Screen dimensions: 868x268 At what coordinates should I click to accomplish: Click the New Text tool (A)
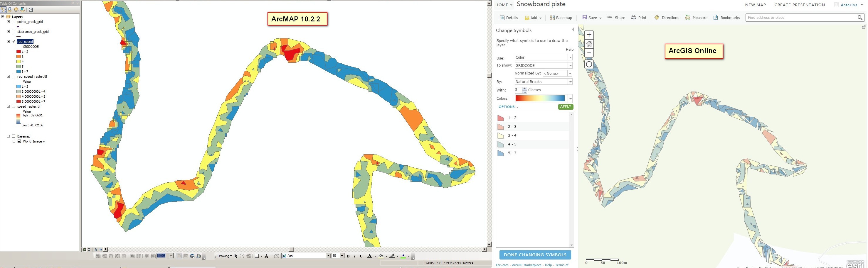[x=266, y=256]
